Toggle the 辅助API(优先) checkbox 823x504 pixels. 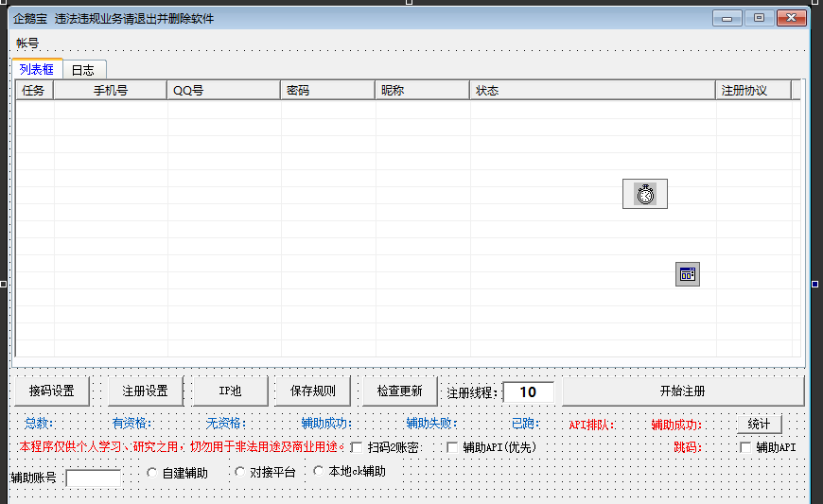[452, 447]
